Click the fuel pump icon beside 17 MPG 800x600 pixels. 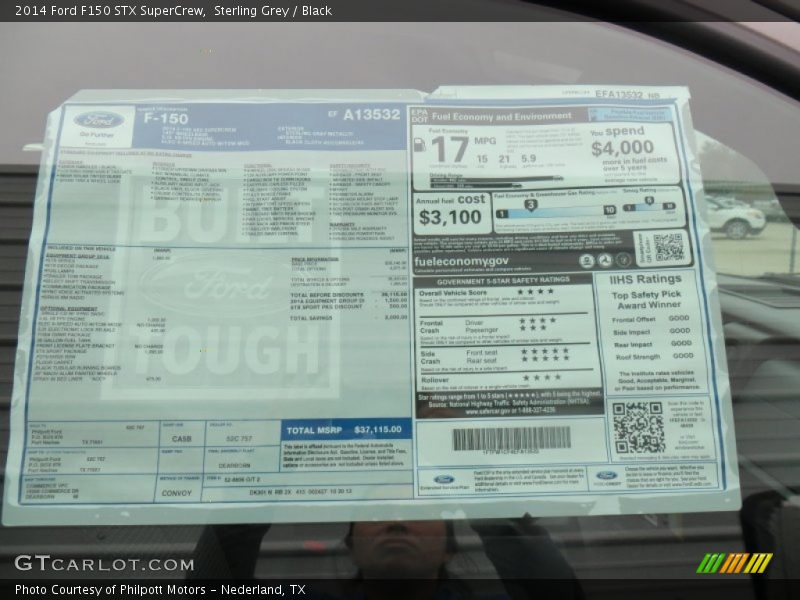click(x=419, y=145)
